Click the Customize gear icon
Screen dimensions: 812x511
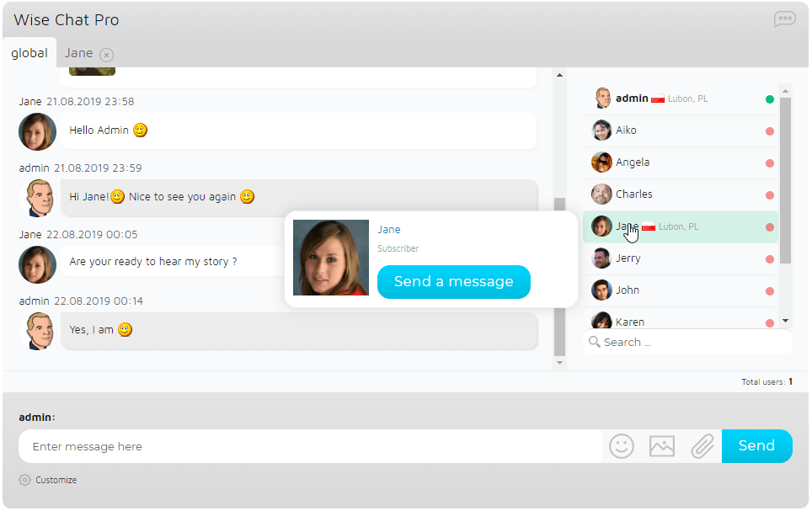click(24, 480)
